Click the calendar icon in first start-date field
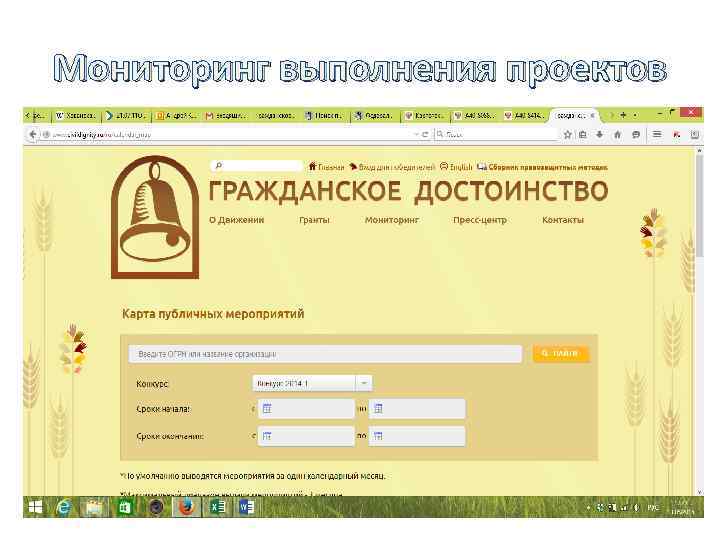 pos(267,408)
